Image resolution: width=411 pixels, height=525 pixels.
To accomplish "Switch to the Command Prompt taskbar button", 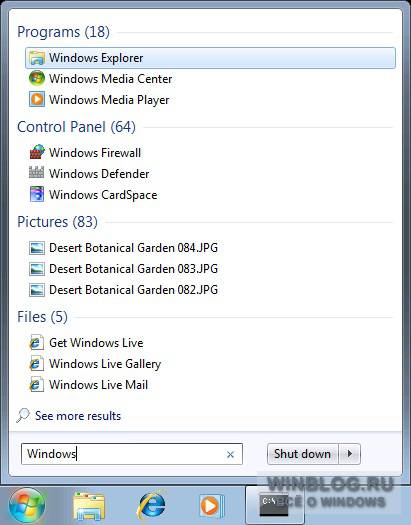I will coord(274,505).
